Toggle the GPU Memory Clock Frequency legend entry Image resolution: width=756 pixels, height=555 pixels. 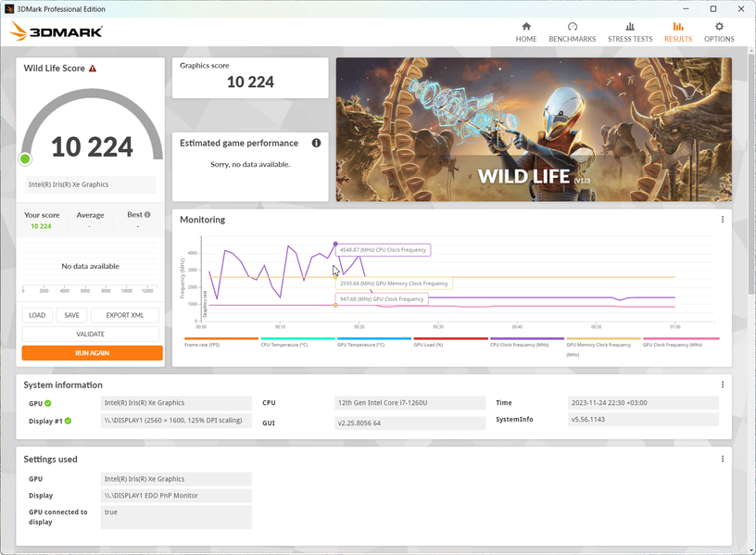click(603, 347)
